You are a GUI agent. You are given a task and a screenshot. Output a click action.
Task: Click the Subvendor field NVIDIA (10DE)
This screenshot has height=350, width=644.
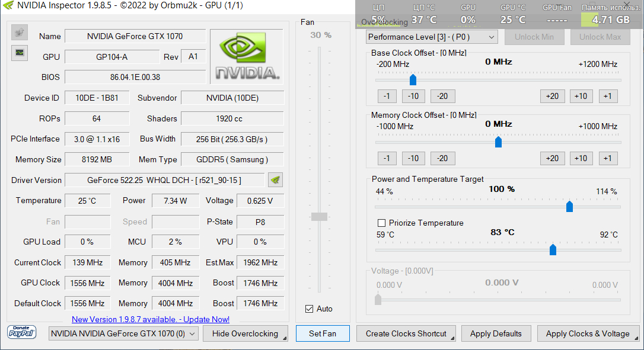point(232,98)
